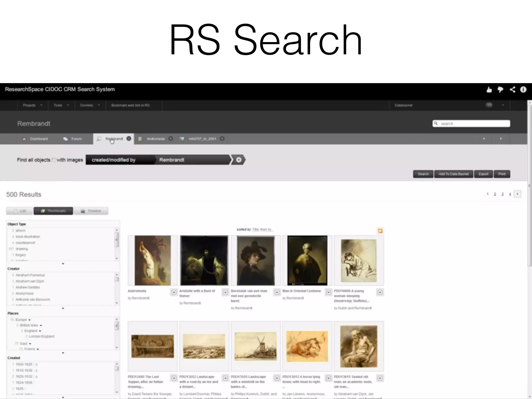The image size is (532, 399).
Task: Click the Print button
Action: (x=502, y=174)
